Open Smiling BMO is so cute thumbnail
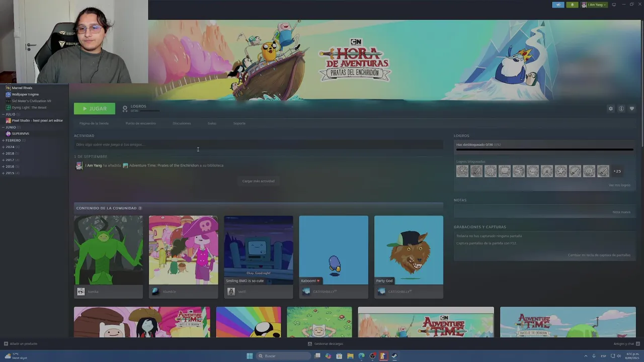 (x=258, y=250)
